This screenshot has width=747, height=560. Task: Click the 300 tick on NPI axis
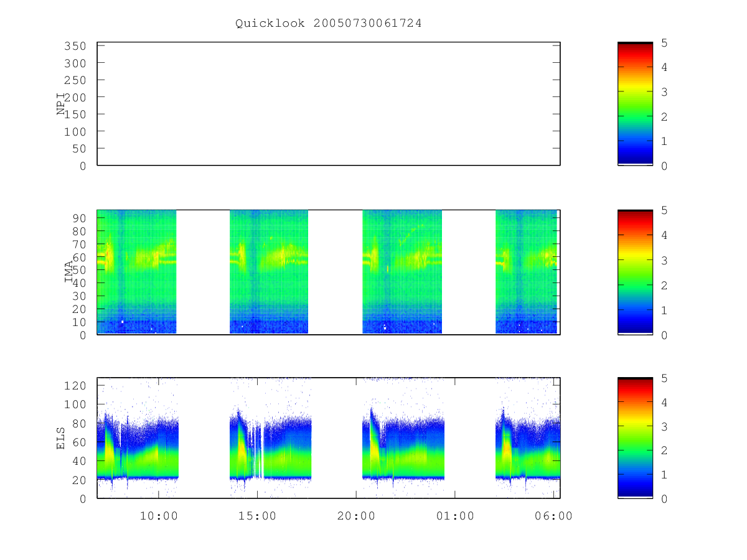point(76,63)
